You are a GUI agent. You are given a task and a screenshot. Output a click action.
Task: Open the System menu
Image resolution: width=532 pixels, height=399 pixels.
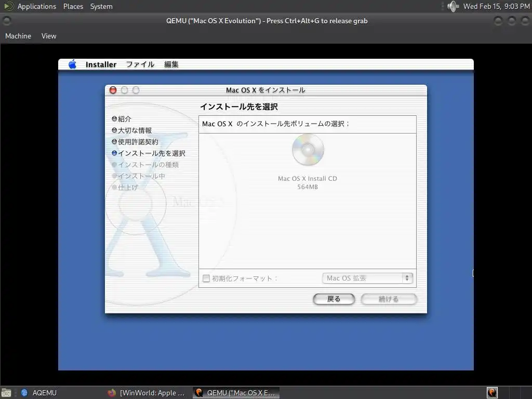[101, 6]
